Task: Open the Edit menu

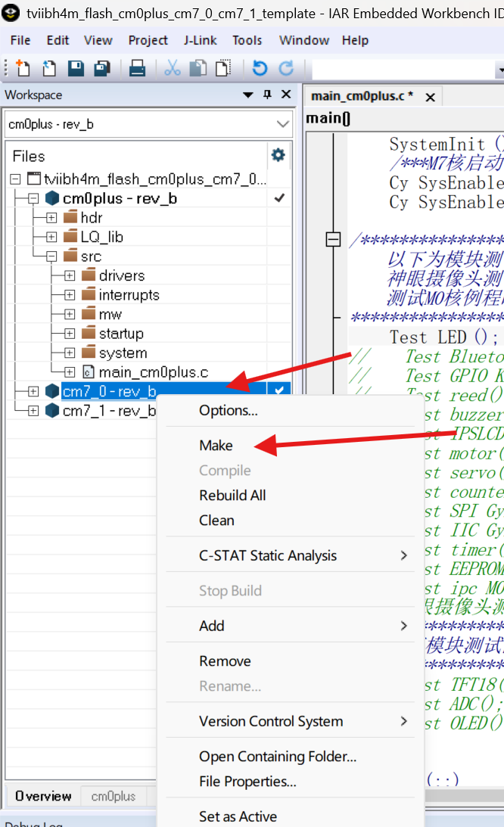Action: [x=58, y=40]
